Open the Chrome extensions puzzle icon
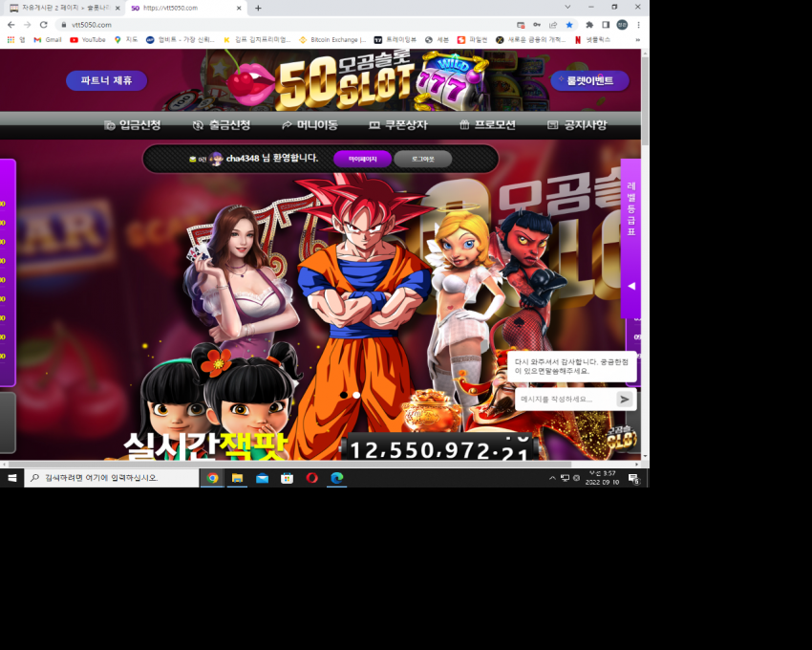This screenshot has width=812, height=650. tap(589, 25)
